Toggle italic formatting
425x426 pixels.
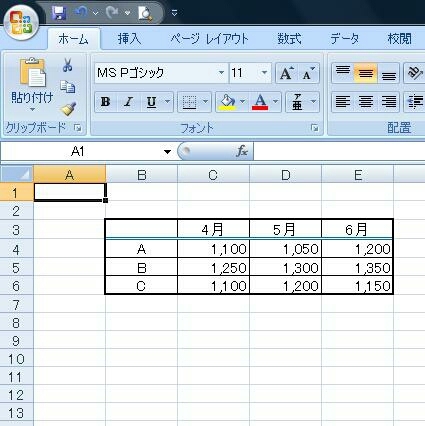pos(128,102)
